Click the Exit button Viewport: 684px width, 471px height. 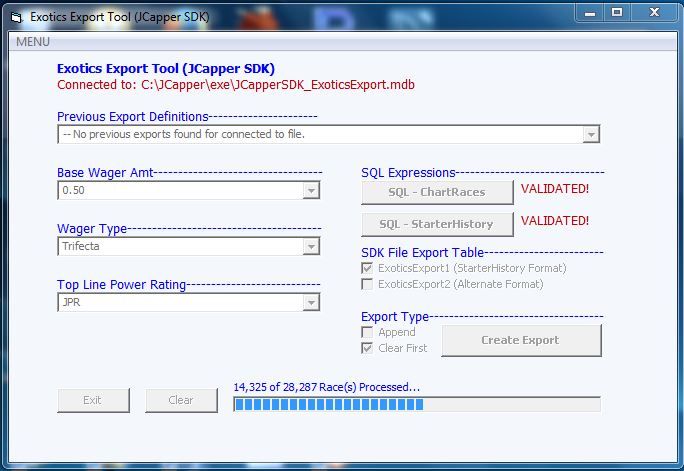click(93, 400)
